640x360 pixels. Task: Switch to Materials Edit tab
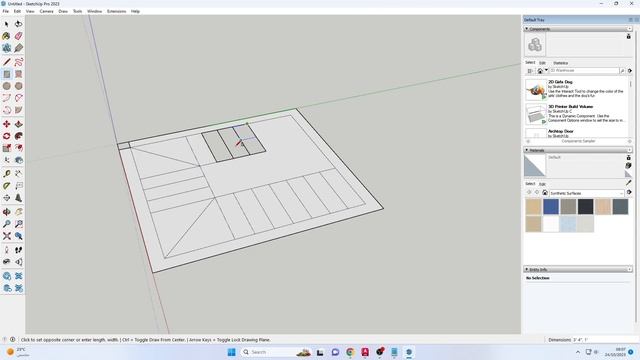542,184
